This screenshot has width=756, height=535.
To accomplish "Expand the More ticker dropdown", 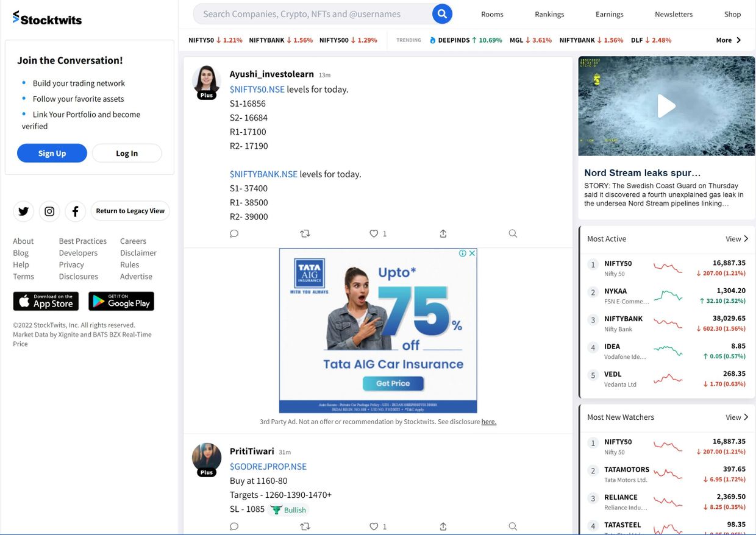I will (x=729, y=40).
